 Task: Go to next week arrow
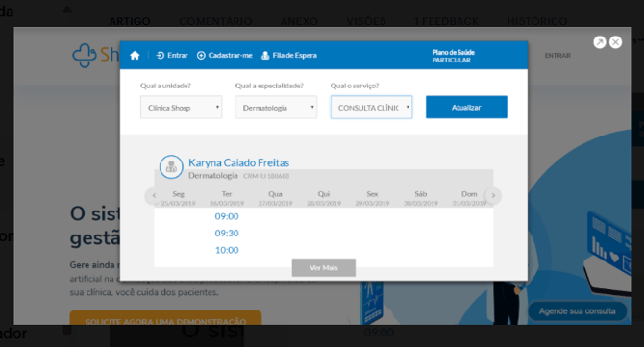[493, 196]
